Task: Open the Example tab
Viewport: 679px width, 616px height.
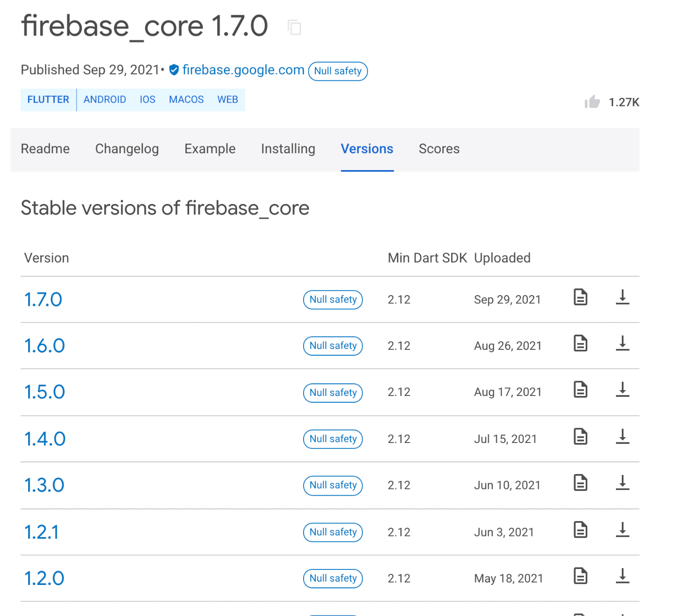Action: [210, 149]
